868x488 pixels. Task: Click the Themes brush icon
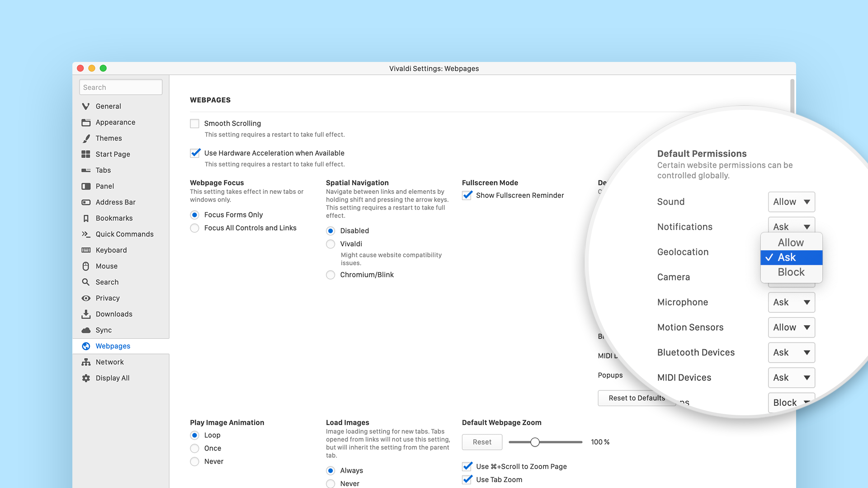tap(86, 138)
